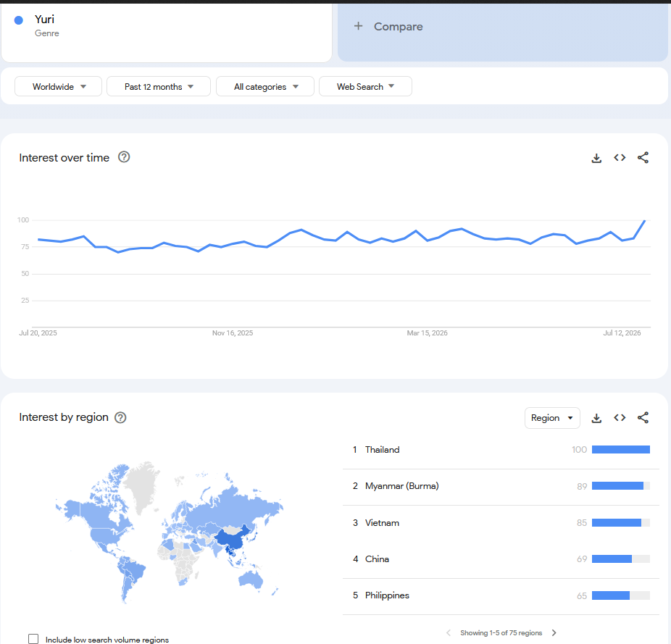Viewport: 671px width, 644px height.
Task: Click the 'Interest by region' heading
Action: coord(64,417)
